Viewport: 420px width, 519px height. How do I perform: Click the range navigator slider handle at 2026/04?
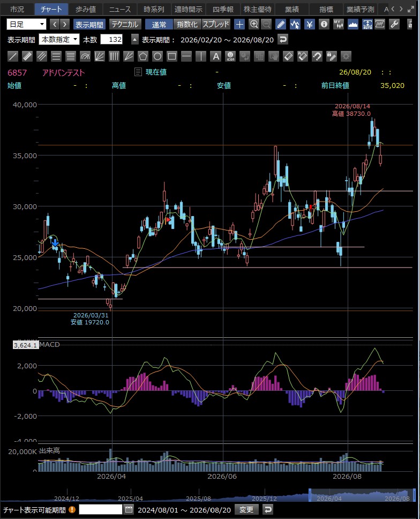click(x=310, y=495)
